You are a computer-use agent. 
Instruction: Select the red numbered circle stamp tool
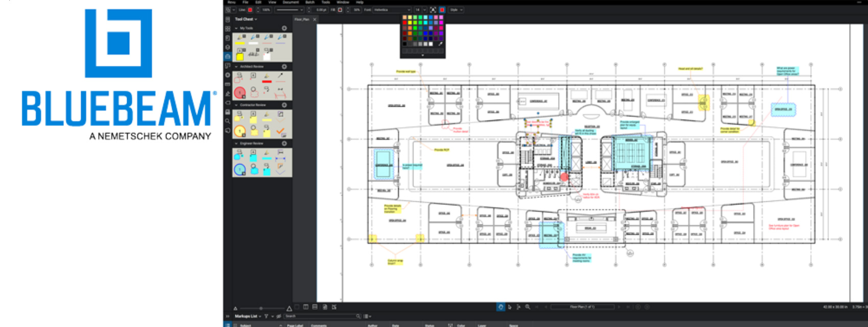[x=239, y=93]
